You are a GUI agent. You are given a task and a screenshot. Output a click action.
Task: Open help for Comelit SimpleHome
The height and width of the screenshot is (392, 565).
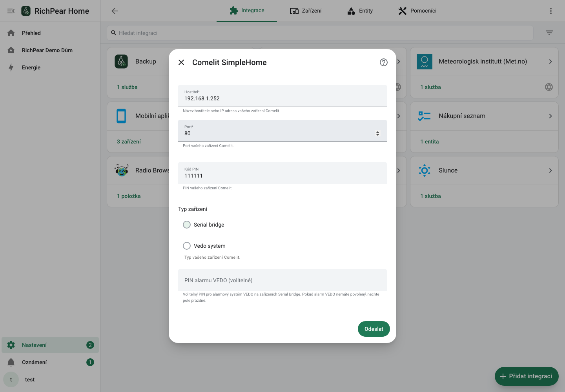pyautogui.click(x=384, y=62)
